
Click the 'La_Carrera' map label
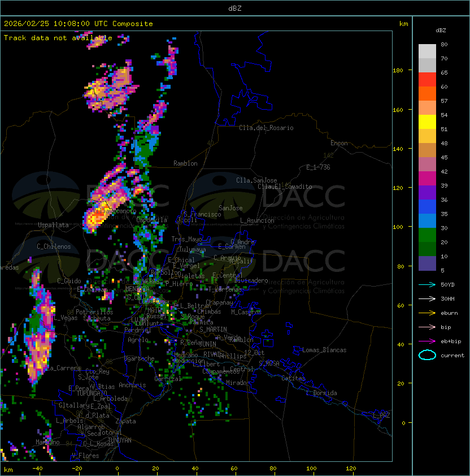tap(63, 368)
